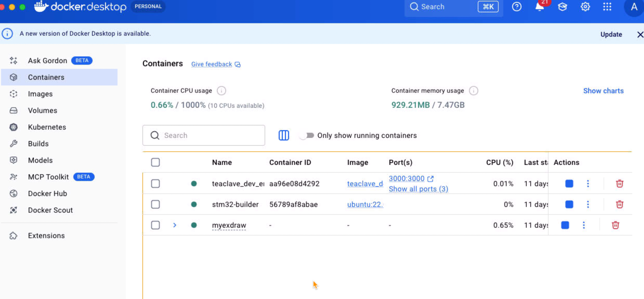Stop the myexdraw stack
The height and width of the screenshot is (299, 644).
(x=565, y=225)
